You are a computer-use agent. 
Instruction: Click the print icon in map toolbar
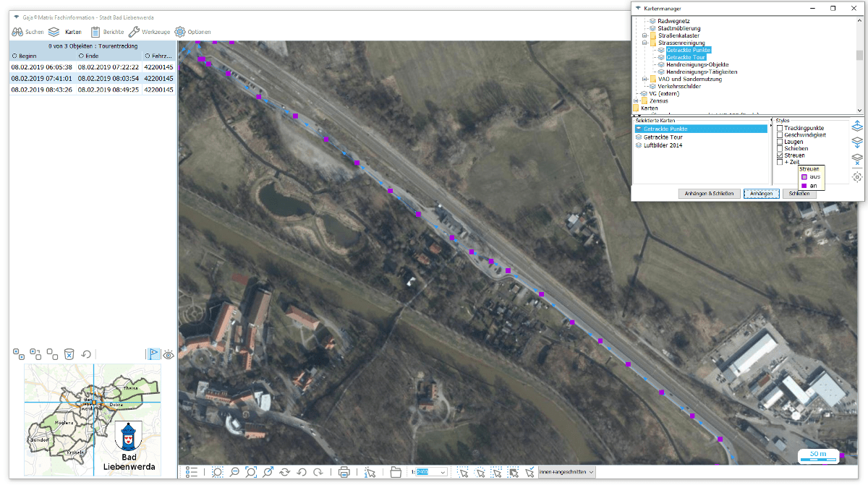(344, 472)
